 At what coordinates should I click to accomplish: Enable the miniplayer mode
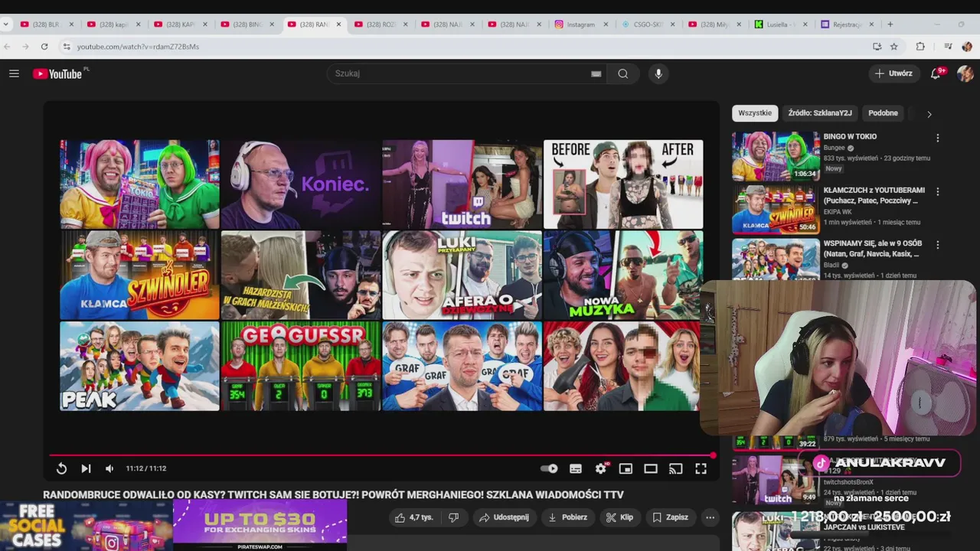(x=626, y=468)
